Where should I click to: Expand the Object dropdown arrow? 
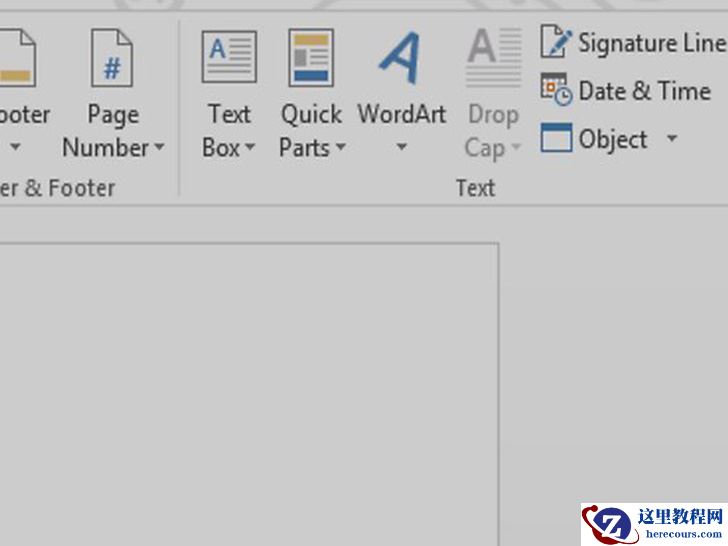672,137
